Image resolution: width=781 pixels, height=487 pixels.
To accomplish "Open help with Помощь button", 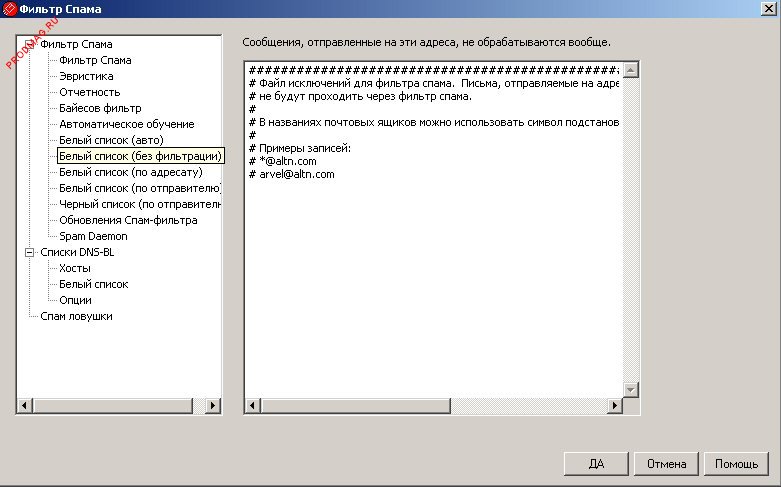I will pos(736,464).
